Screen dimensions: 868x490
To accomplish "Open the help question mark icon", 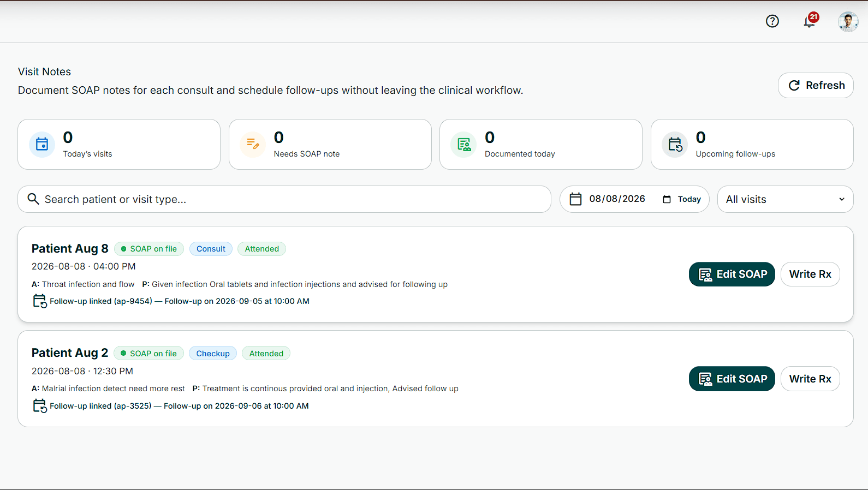I will point(772,21).
